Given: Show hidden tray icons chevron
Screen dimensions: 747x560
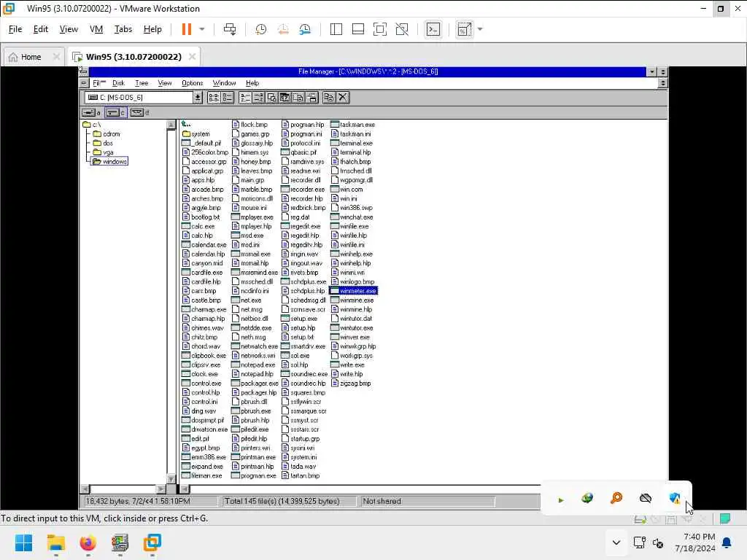Looking at the screenshot, I should pyautogui.click(x=616, y=542).
